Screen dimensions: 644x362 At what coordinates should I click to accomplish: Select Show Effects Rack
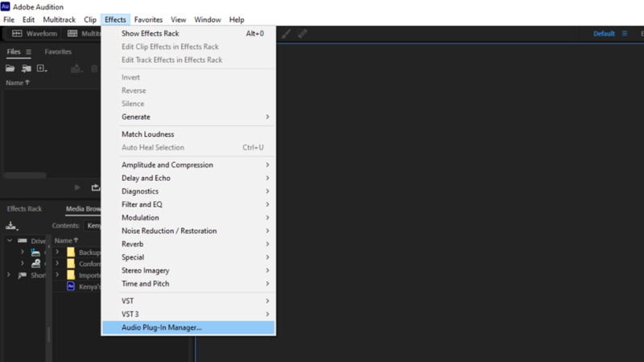(x=188, y=34)
